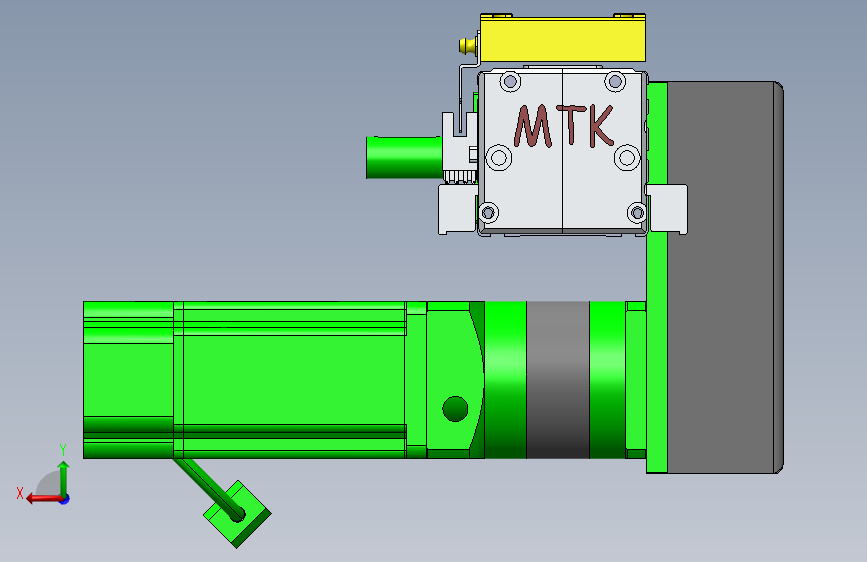Select the white bracket right of MTK block

[x=667, y=209]
